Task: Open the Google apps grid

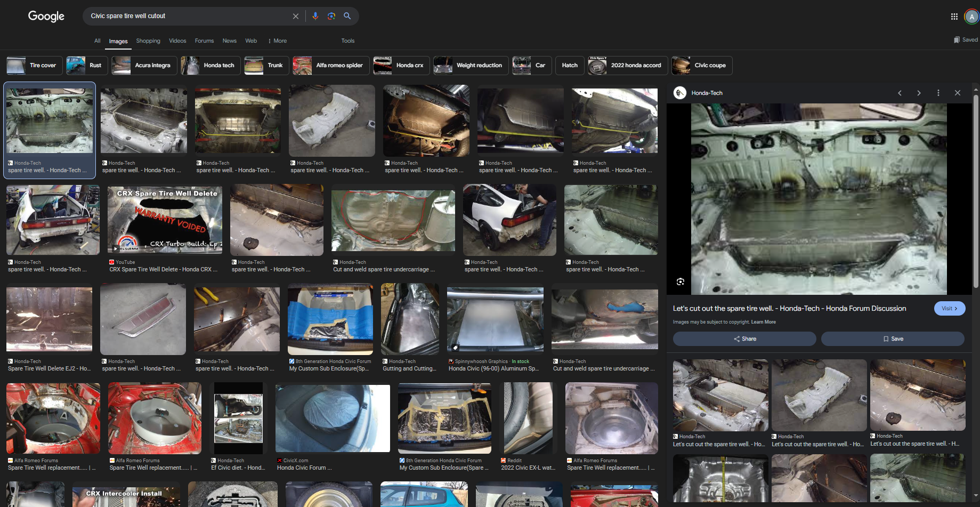Action: coord(954,17)
